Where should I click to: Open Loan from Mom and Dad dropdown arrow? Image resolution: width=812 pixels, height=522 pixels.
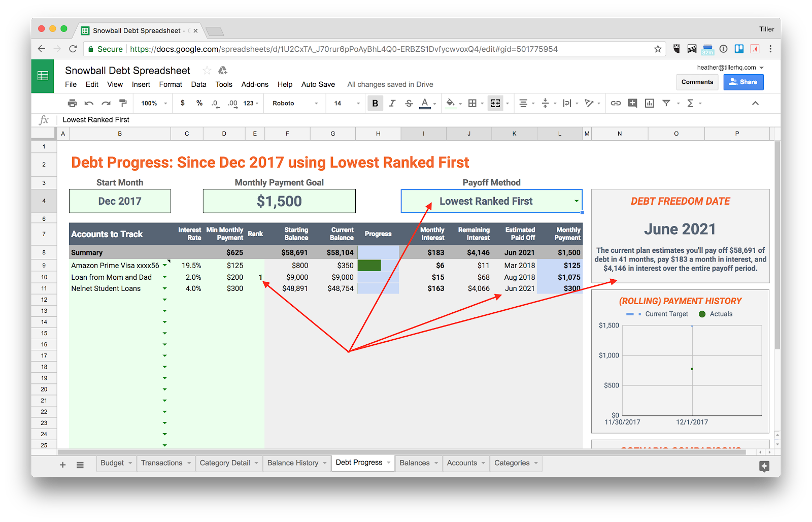164,277
